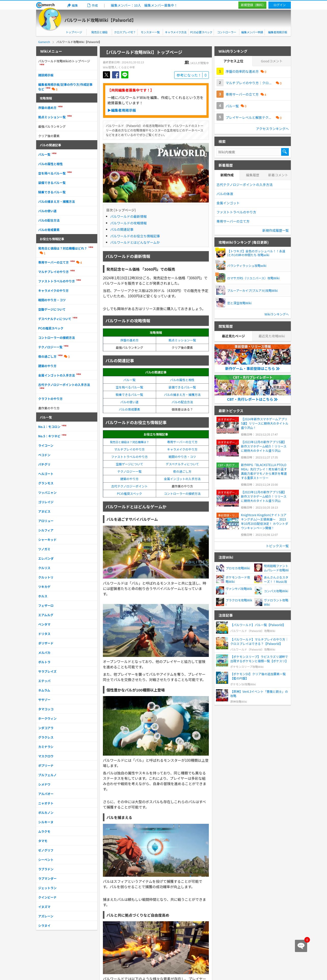Switch to the Goodコメント ranking tab
This screenshot has height=980, width=327.
271,61
